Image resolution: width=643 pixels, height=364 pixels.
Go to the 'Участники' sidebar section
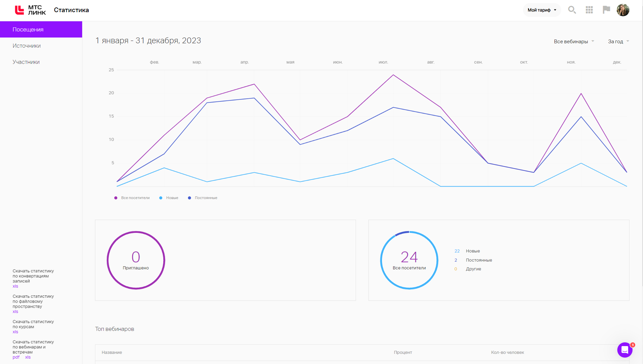tap(26, 62)
